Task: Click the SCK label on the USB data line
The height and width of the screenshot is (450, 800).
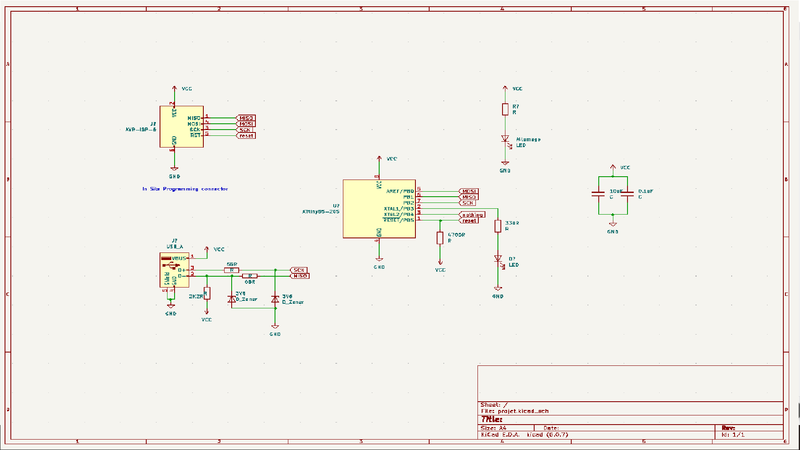Action: coord(298,269)
